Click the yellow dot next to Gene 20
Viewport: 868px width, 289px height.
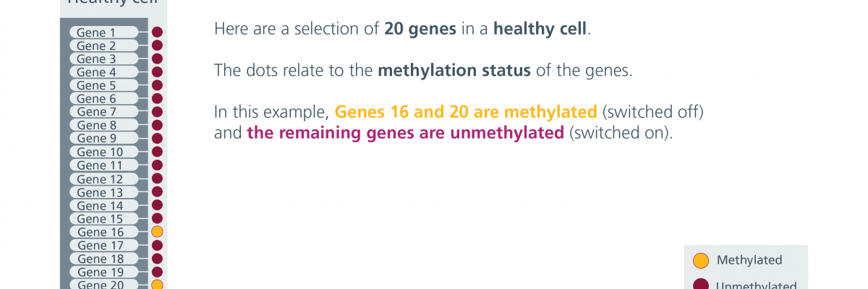157,285
